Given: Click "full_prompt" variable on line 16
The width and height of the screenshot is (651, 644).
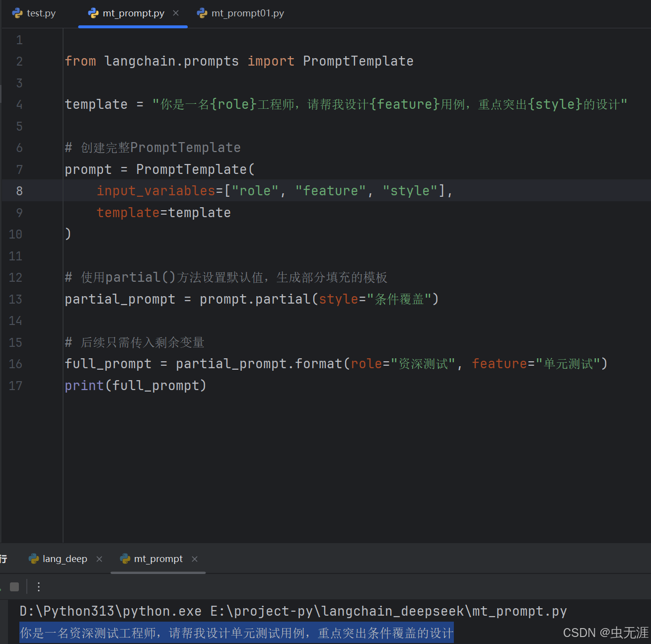Looking at the screenshot, I should (108, 364).
